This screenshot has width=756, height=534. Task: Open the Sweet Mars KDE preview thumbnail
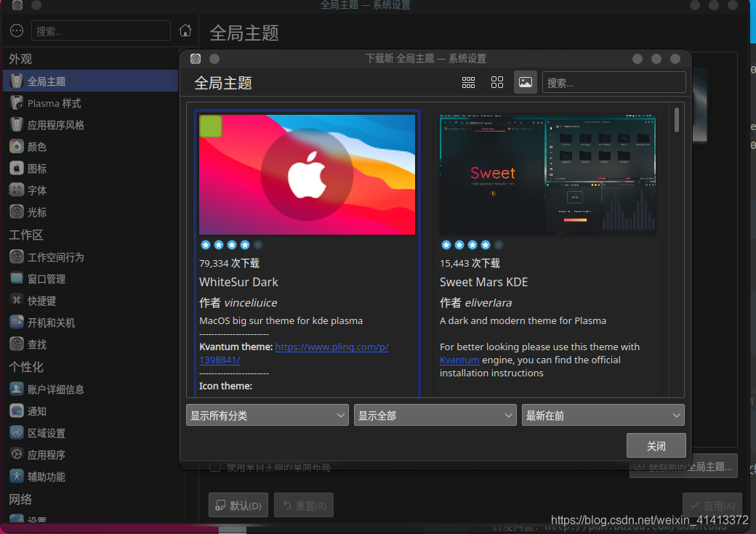(x=547, y=174)
